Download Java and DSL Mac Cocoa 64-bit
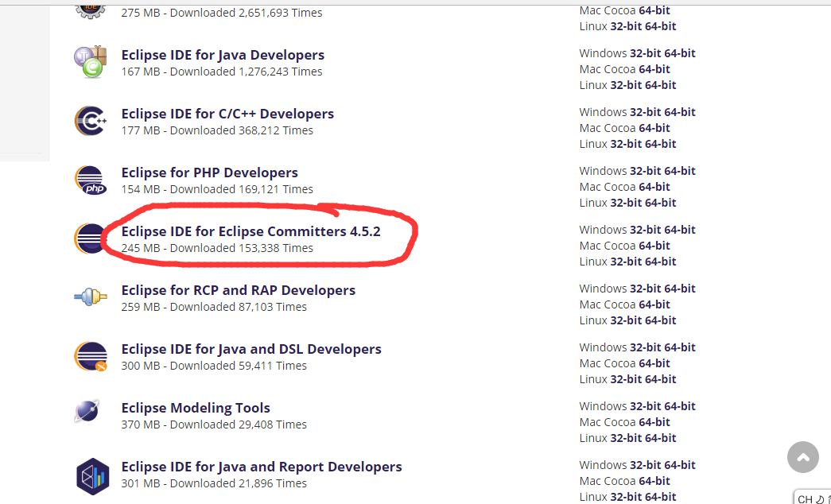Screen dimensions: 831x504 (654, 363)
